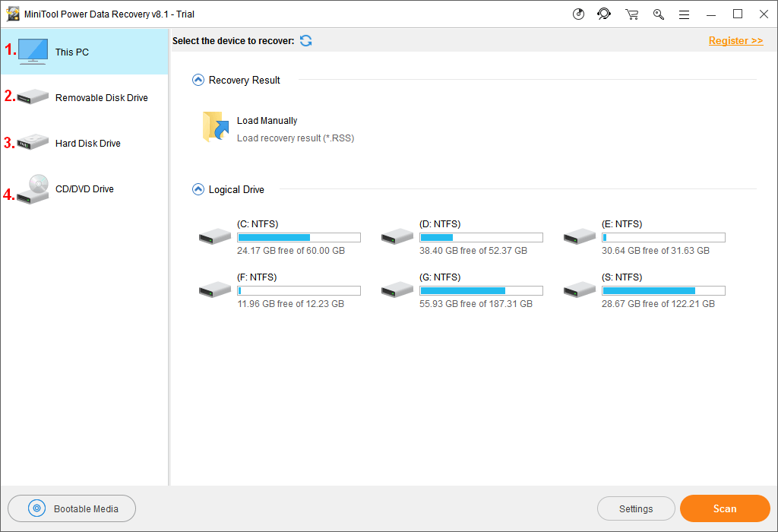Click the key-finder magnifier icon

(x=658, y=14)
